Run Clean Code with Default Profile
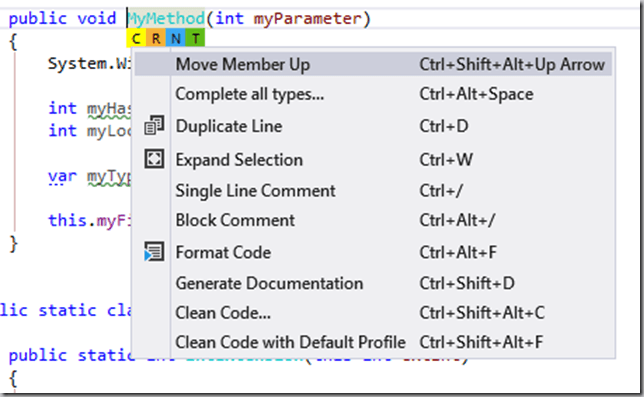This screenshot has width=644, height=397. point(373,342)
